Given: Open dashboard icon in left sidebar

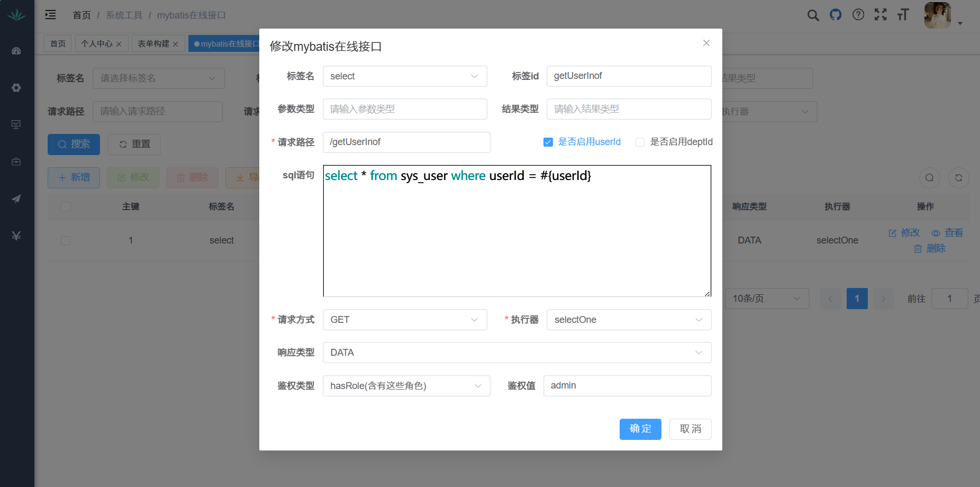Looking at the screenshot, I should (16, 51).
